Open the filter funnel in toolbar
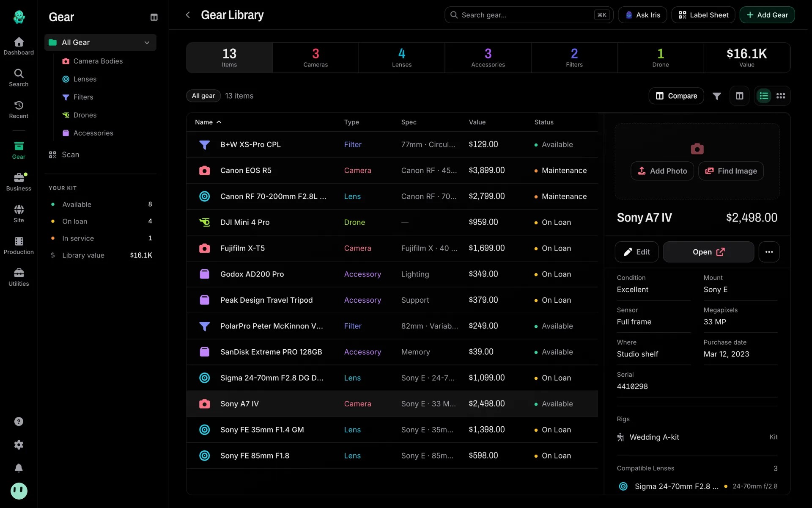The height and width of the screenshot is (508, 812). 716,96
